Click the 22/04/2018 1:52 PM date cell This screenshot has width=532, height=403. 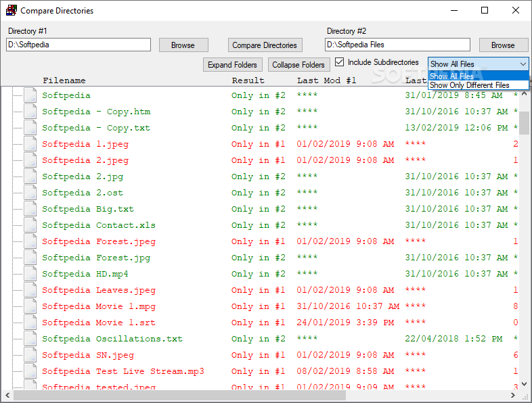(x=454, y=339)
